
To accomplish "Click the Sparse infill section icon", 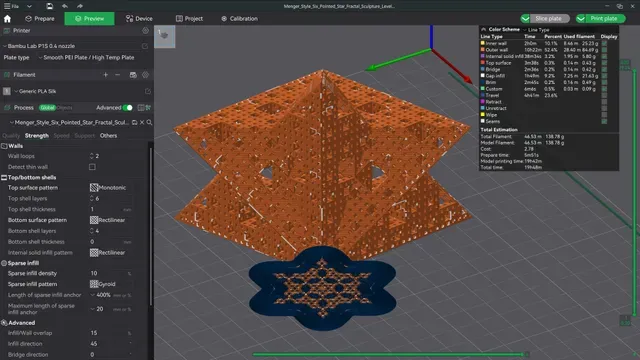I will [x=4, y=263].
